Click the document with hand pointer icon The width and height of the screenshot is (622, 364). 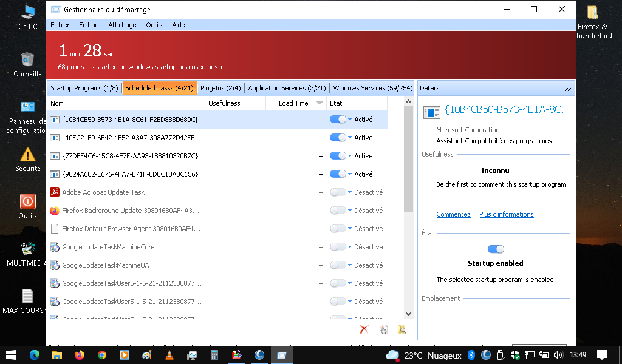[383, 329]
